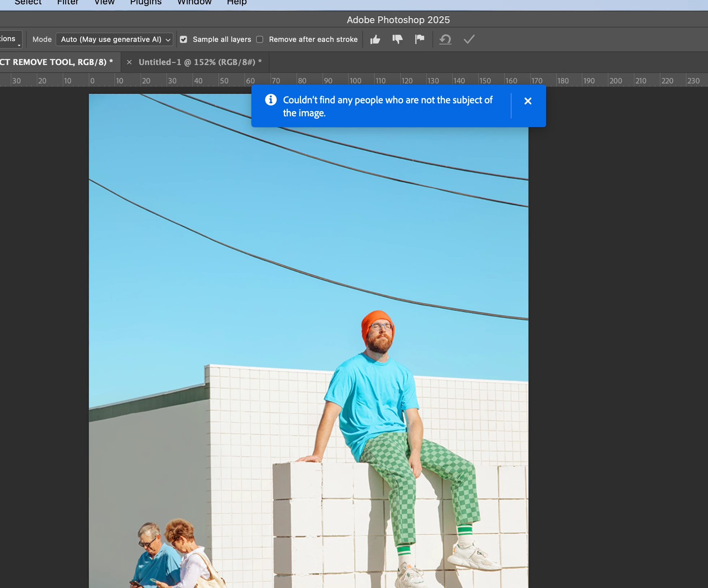Screen dimensions: 708x588
Task: Open the Help menu
Action: [237, 3]
